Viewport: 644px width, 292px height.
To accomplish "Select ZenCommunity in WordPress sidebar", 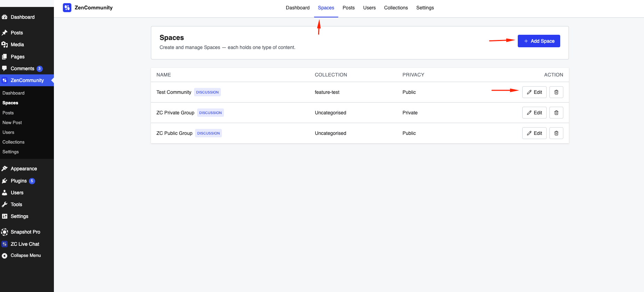I will (x=27, y=80).
